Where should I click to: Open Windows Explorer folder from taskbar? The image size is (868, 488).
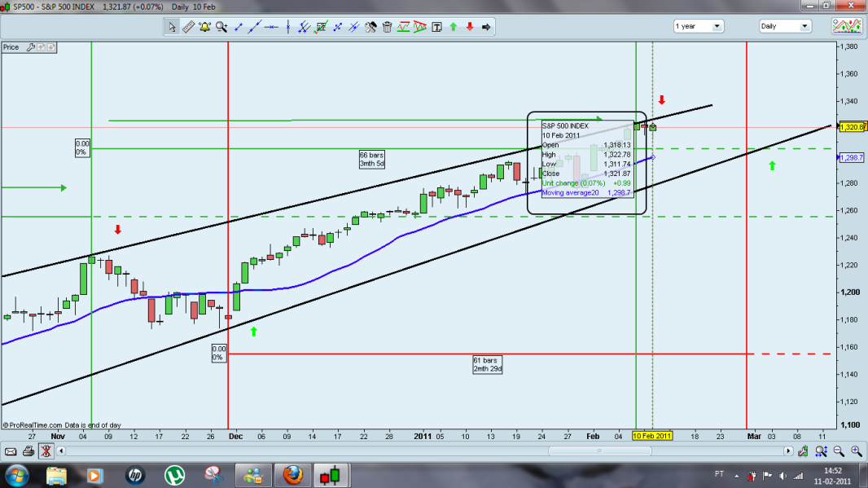click(x=56, y=475)
